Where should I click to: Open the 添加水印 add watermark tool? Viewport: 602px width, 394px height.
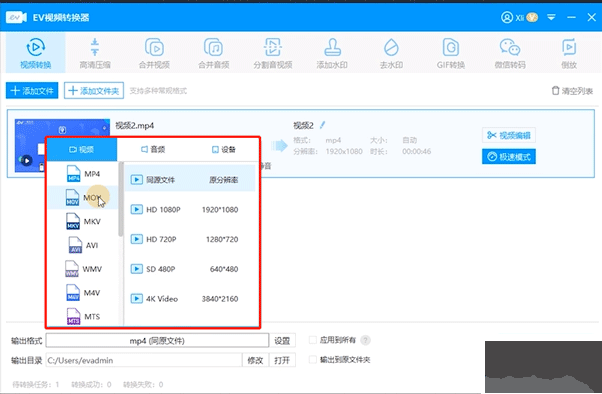pyautogui.click(x=332, y=53)
